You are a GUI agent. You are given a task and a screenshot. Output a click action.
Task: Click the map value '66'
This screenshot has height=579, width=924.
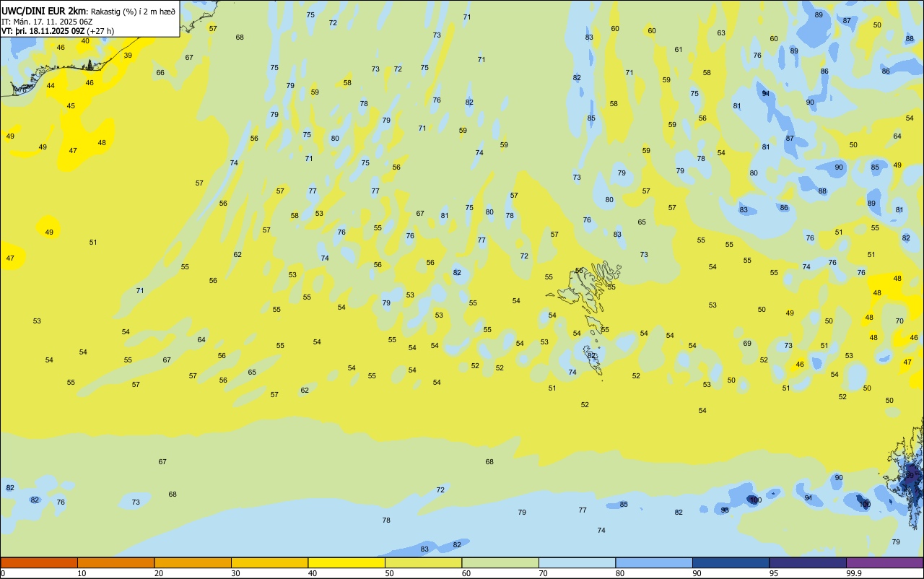click(160, 73)
